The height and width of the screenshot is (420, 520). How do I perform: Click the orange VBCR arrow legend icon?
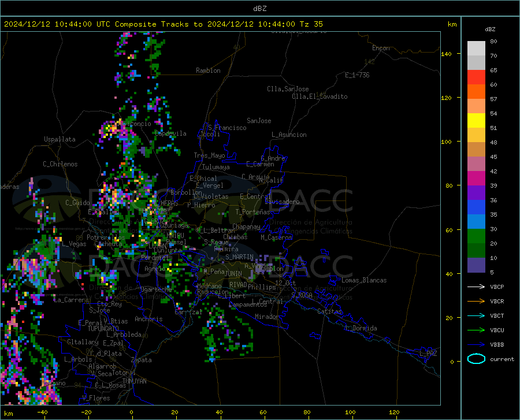[x=476, y=301]
